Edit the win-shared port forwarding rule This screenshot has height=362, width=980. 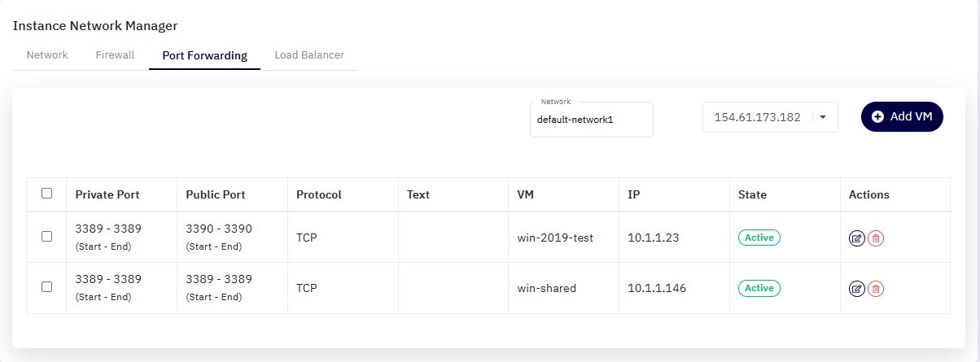856,288
